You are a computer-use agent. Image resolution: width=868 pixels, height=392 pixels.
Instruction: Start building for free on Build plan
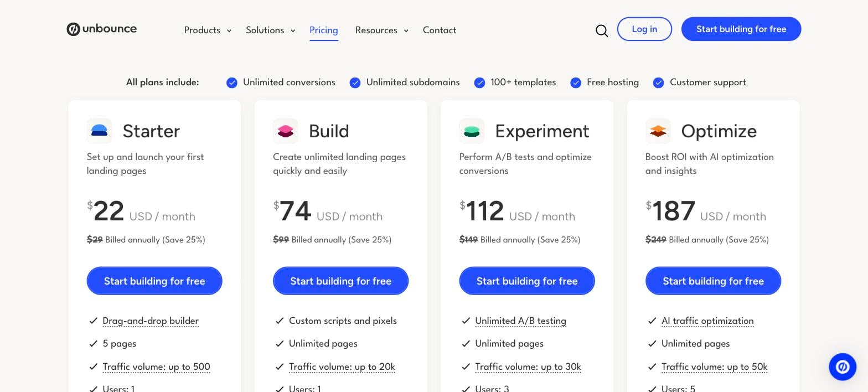coord(341,281)
